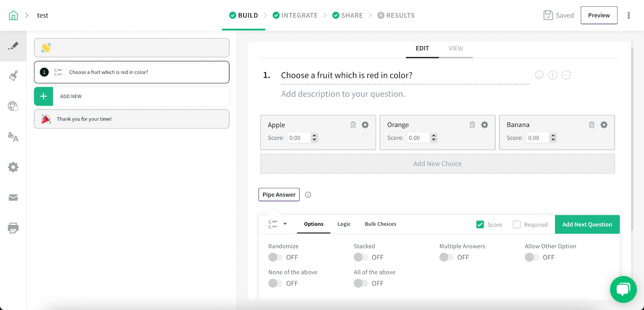Enable the Randomize toggle

275,257
